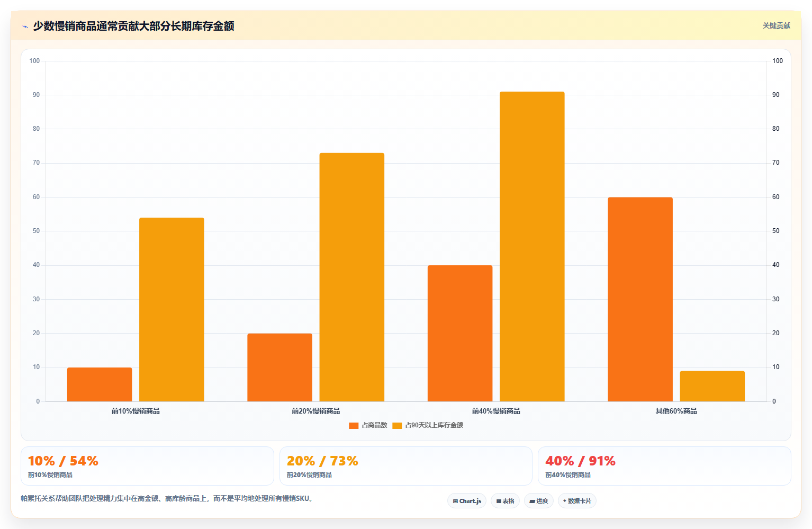
Task: Toggle the 占商品数 legend color box
Action: point(354,426)
